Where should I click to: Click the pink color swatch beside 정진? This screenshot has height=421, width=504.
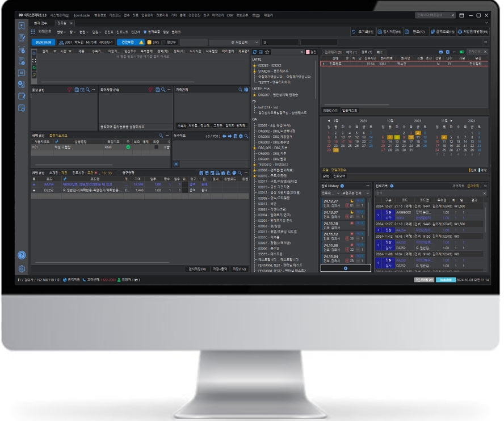[x=307, y=52]
